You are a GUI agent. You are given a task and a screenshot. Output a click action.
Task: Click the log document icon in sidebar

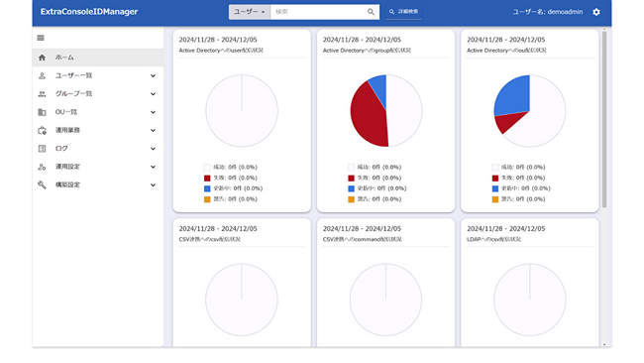42,149
